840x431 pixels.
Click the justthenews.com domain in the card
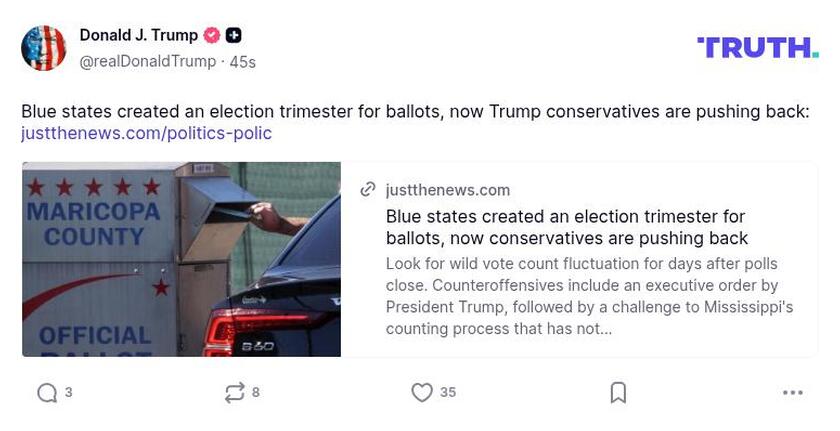click(x=447, y=190)
